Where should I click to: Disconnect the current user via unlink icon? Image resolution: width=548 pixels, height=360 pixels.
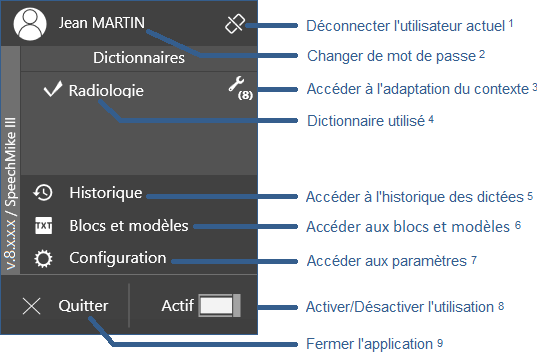click(x=235, y=24)
